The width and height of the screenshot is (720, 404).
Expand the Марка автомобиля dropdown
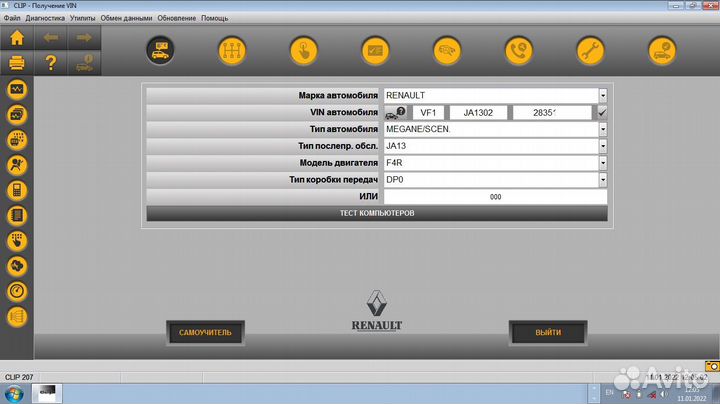(603, 95)
